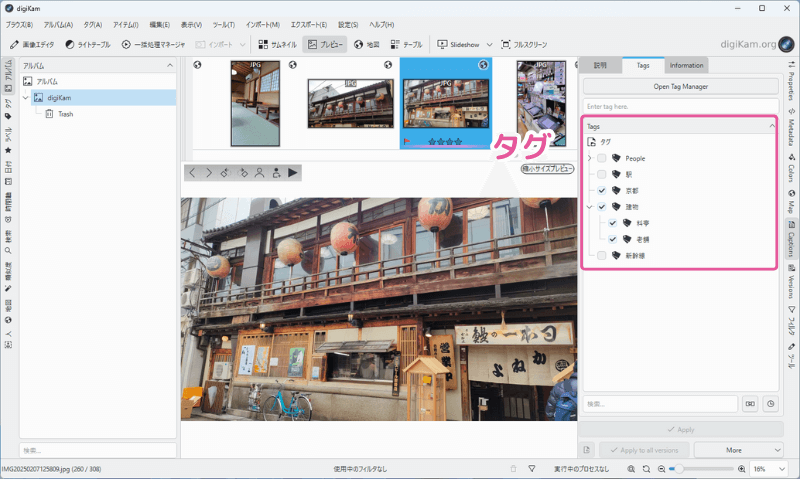
Task: Launch the 一括処理マネージャ batch manager
Action: pyautogui.click(x=153, y=44)
